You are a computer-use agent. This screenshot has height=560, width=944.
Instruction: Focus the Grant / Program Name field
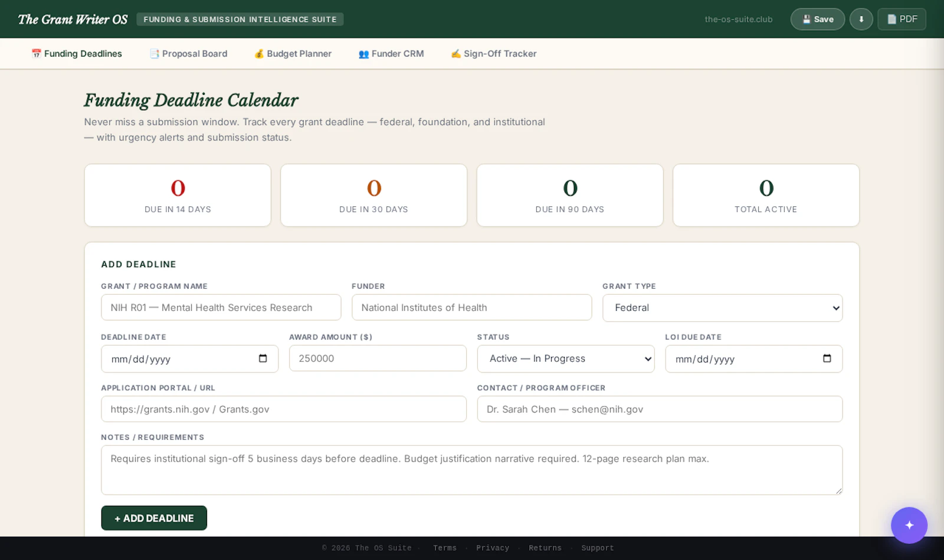click(x=221, y=308)
